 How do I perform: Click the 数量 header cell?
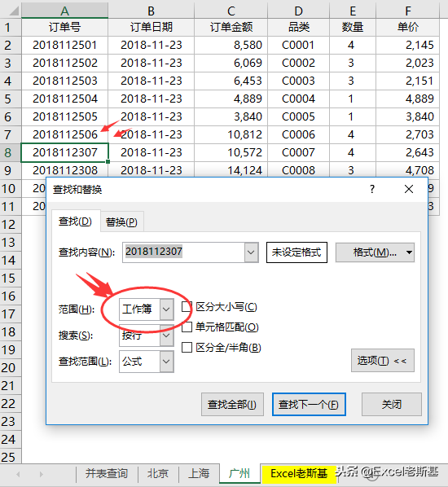tap(353, 28)
